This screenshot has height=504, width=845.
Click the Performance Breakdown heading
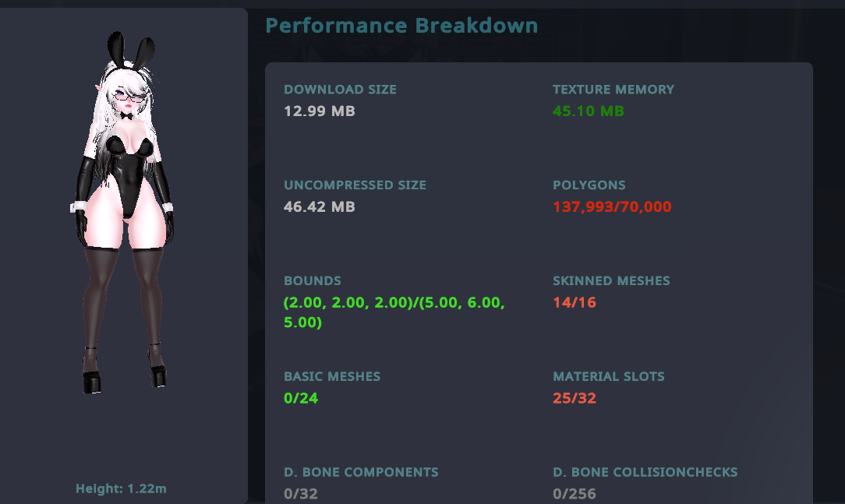[401, 26]
